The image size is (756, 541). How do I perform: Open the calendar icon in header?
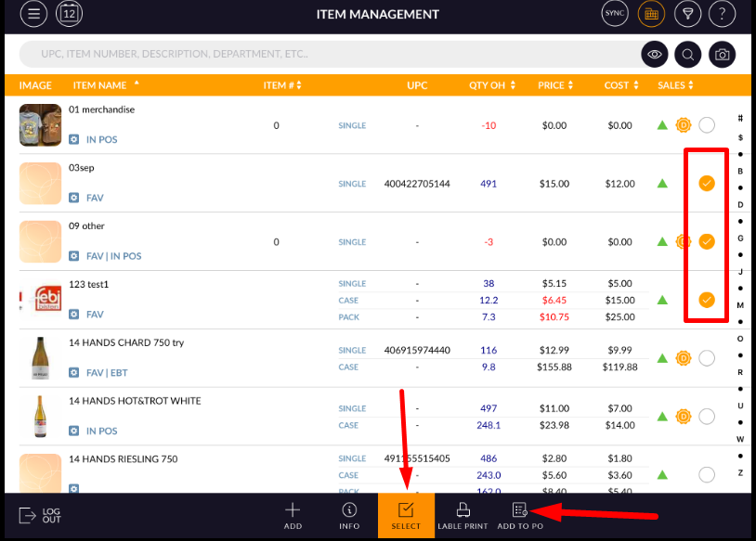point(70,14)
